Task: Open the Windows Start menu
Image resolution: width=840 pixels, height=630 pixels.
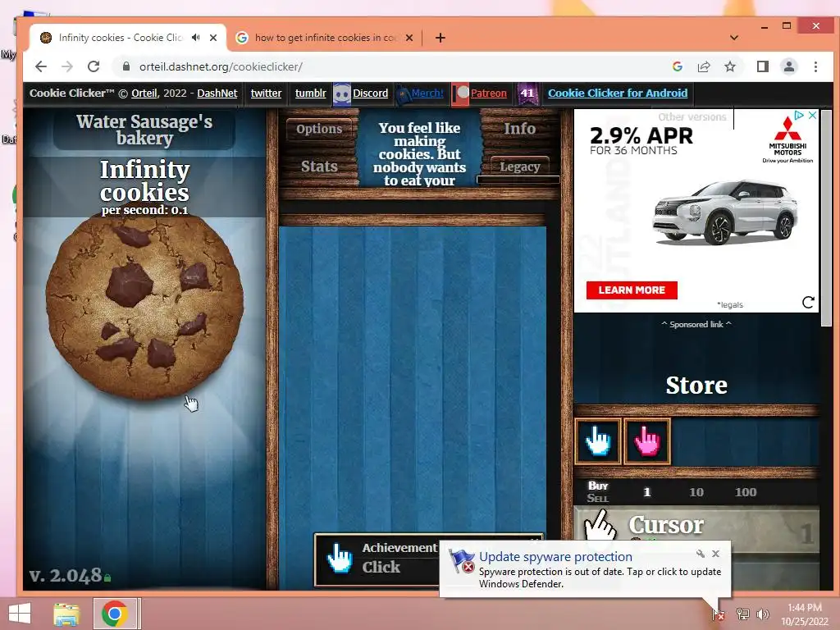Action: point(20,614)
